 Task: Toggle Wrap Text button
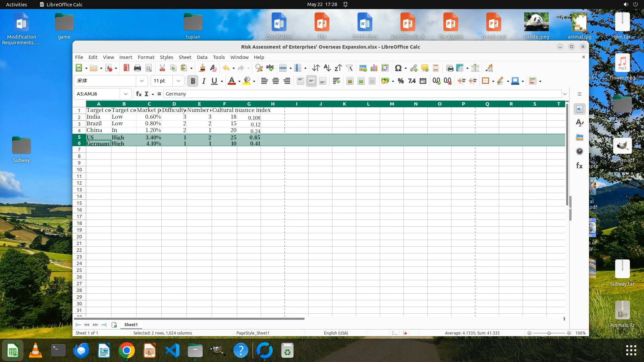click(x=336, y=81)
